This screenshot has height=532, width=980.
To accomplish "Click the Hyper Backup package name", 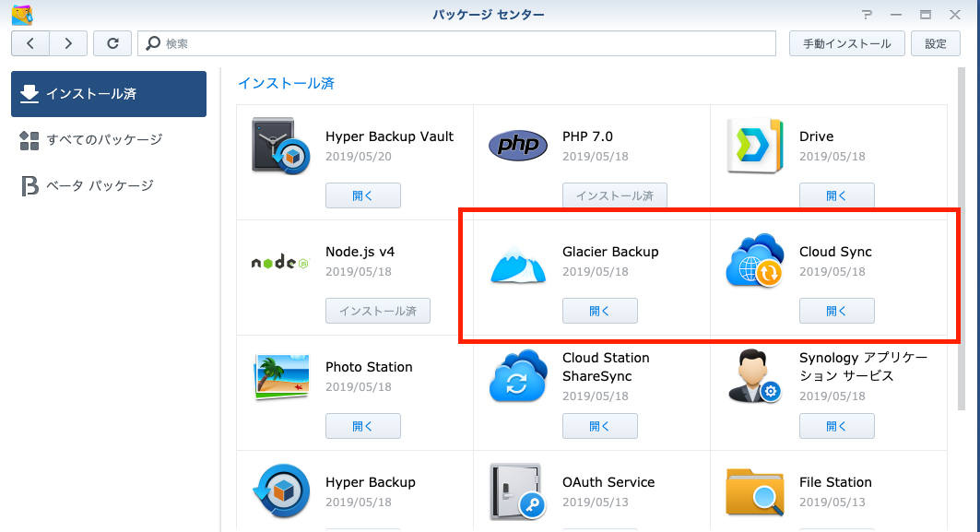I will (x=371, y=482).
